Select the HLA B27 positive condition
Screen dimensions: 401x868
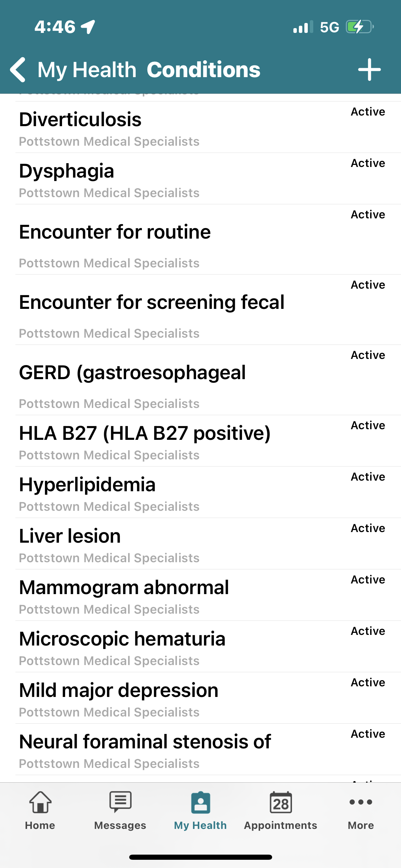(x=145, y=433)
